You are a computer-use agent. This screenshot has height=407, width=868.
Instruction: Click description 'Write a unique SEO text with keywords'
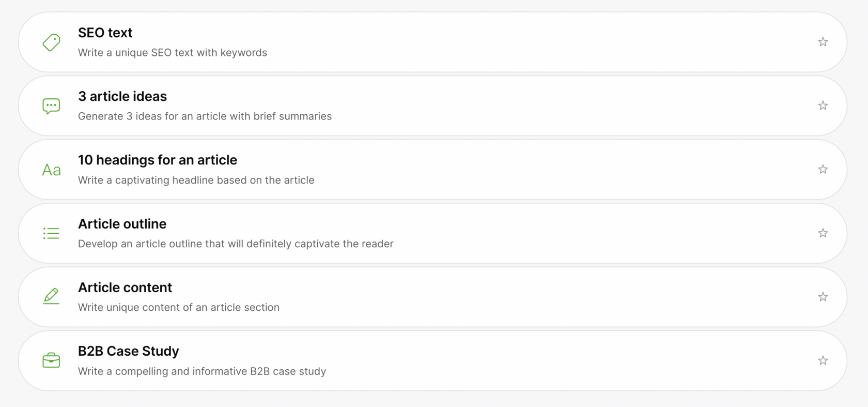pos(173,53)
